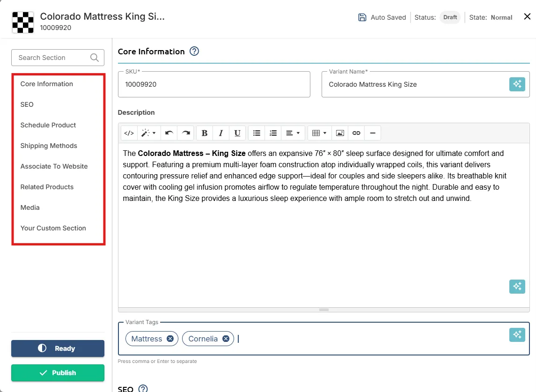This screenshot has width=536, height=392.
Task: Toggle italic formatting
Action: 221,133
